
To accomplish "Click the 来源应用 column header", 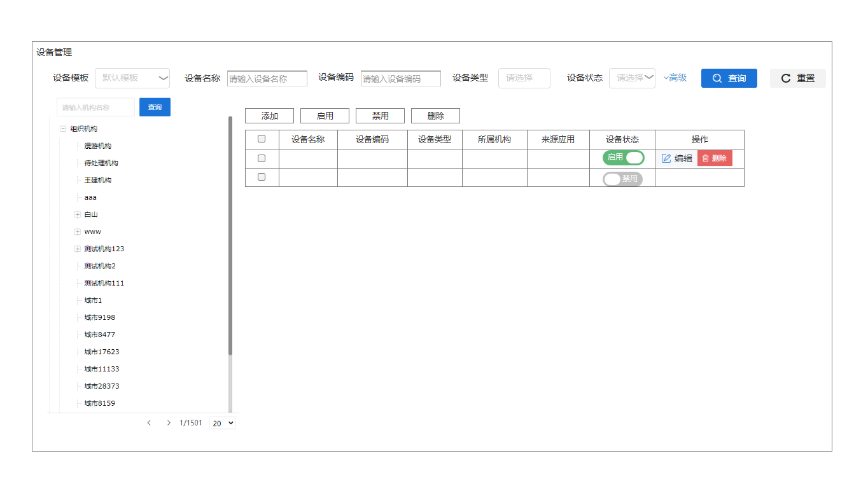I will (558, 139).
